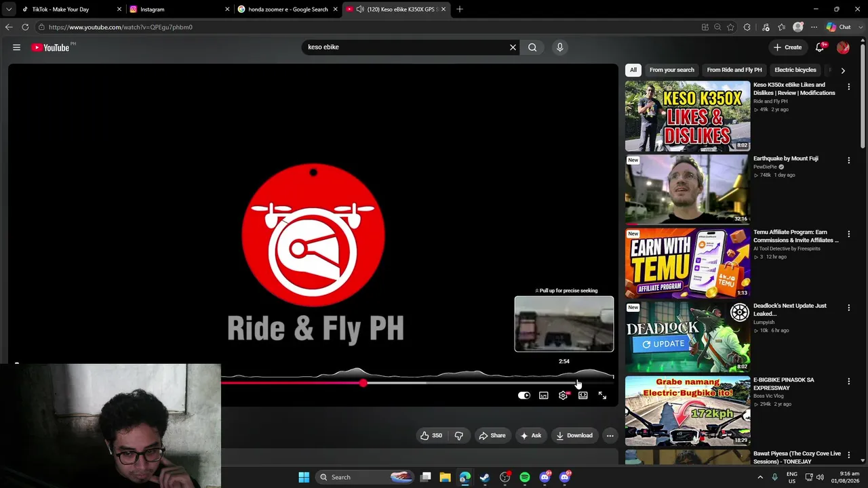Viewport: 868px width, 488px height.
Task: Open File Explorer from taskbar
Action: (445, 477)
